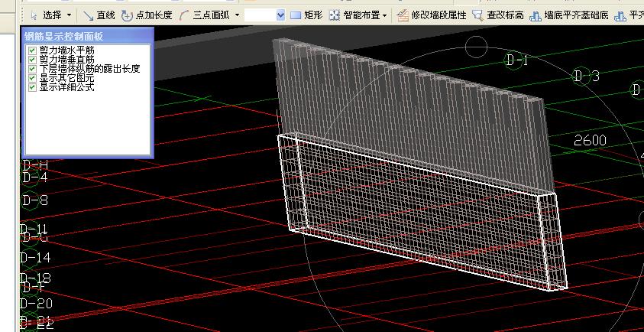This screenshot has height=332, width=644.
Task: Click the D-18 axis label
Action: pyautogui.click(x=36, y=278)
